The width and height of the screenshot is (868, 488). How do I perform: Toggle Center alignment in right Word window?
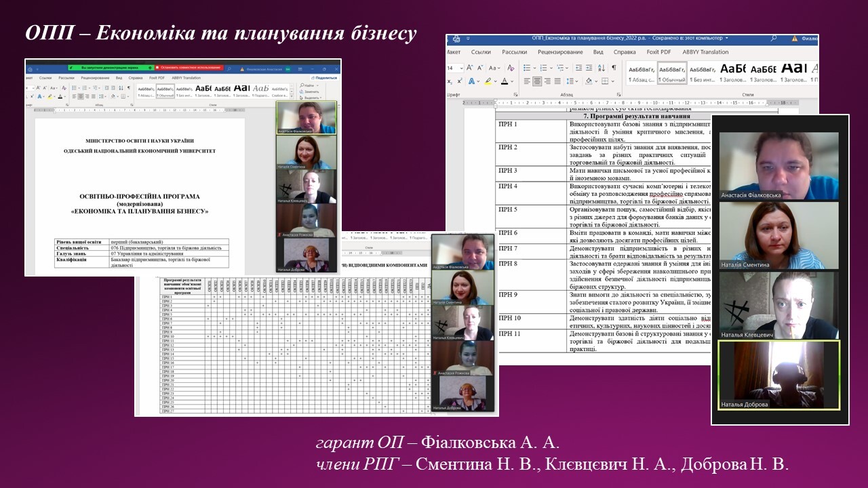[x=537, y=81]
